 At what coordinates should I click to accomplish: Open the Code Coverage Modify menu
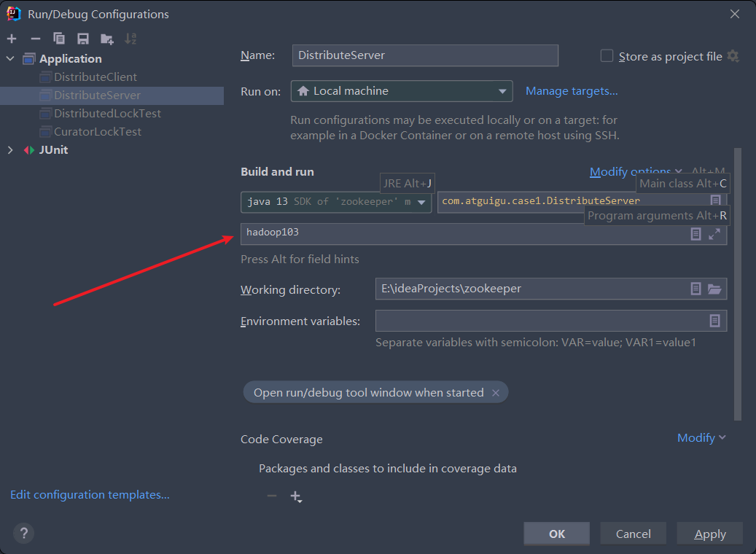pos(701,438)
